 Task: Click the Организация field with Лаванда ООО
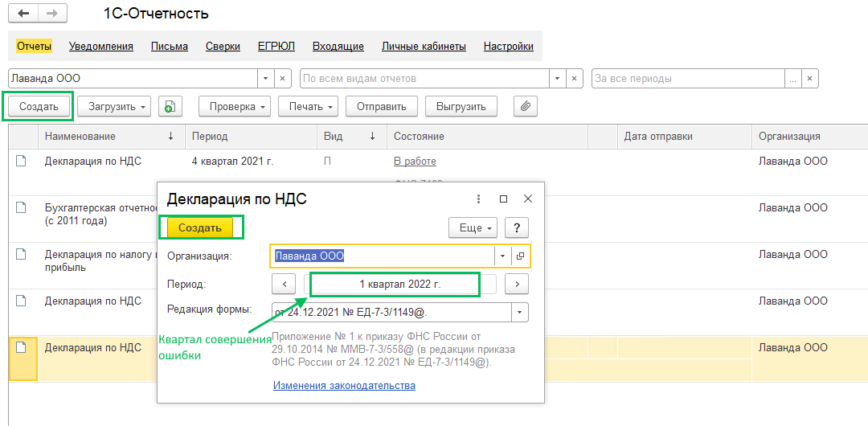[383, 256]
